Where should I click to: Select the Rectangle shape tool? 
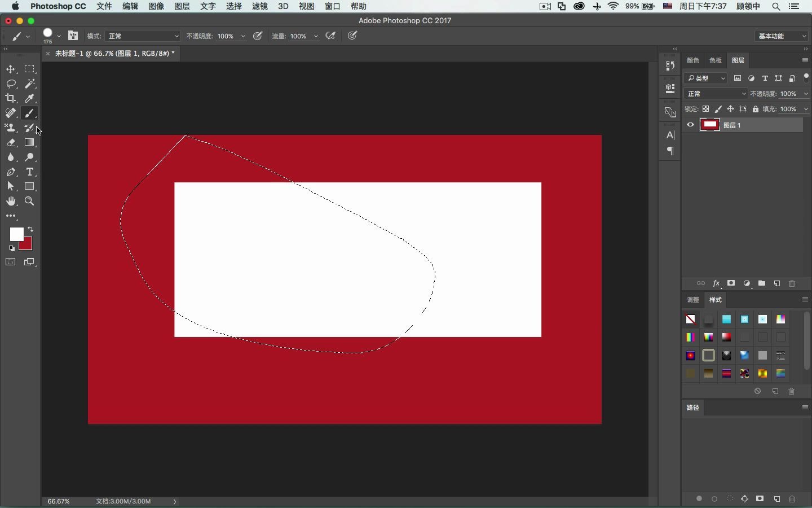tap(29, 186)
